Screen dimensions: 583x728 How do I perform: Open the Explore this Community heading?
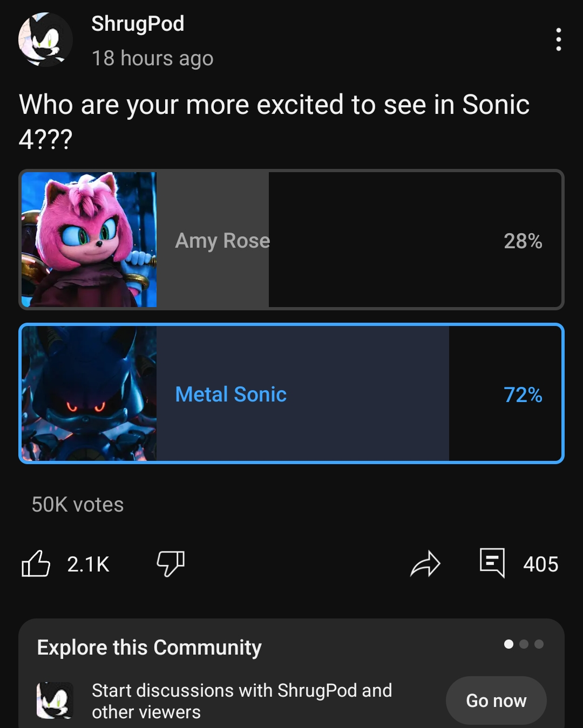pos(149,647)
